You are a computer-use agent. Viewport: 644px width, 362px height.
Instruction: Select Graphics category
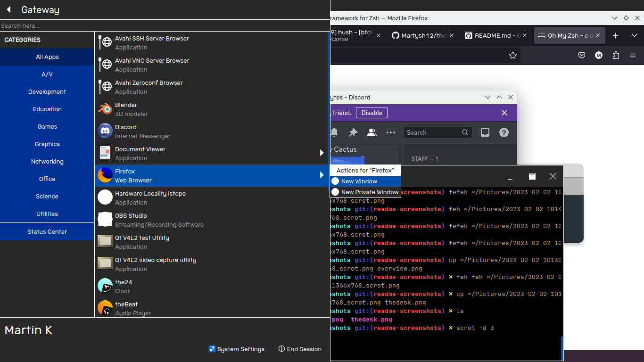[47, 144]
